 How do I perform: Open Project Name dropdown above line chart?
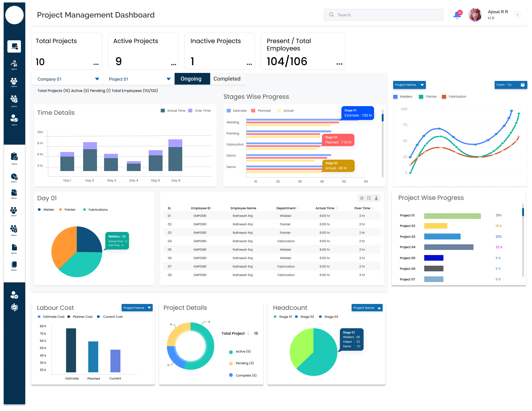coord(409,85)
